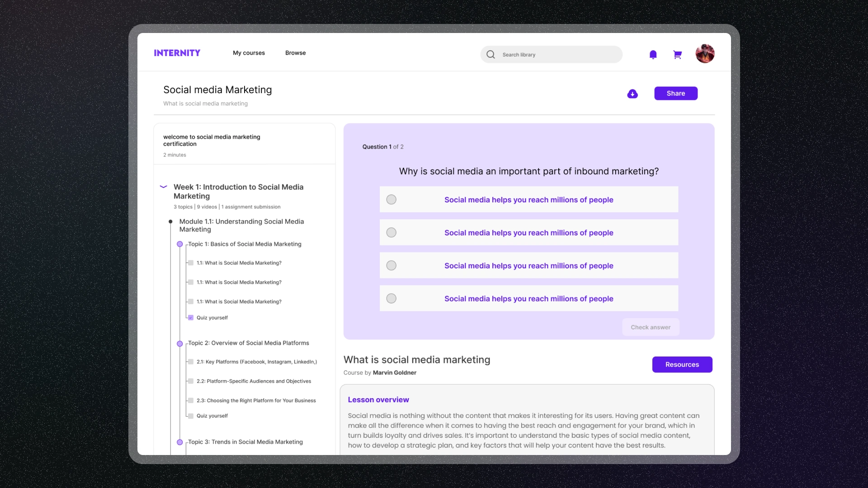This screenshot has height=488, width=868.
Task: Click the cloud download icon
Action: 632,94
